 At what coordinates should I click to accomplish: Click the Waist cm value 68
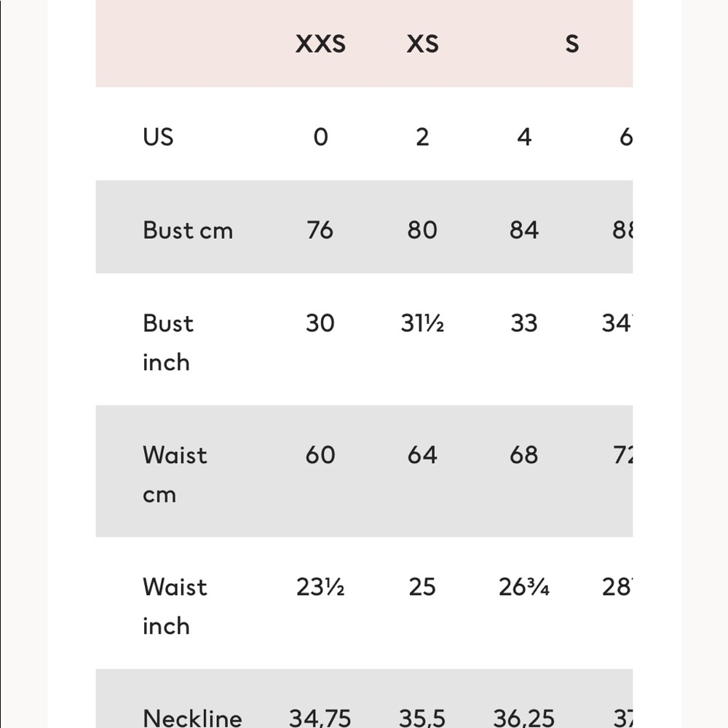[x=524, y=455]
